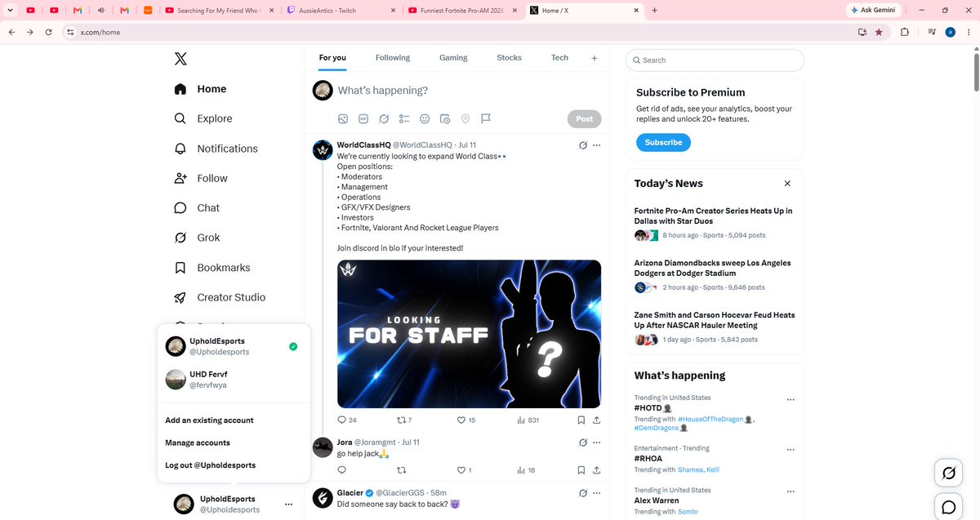Bookmark the WorldClassHQ post
The width and height of the screenshot is (980, 520).
click(x=581, y=420)
